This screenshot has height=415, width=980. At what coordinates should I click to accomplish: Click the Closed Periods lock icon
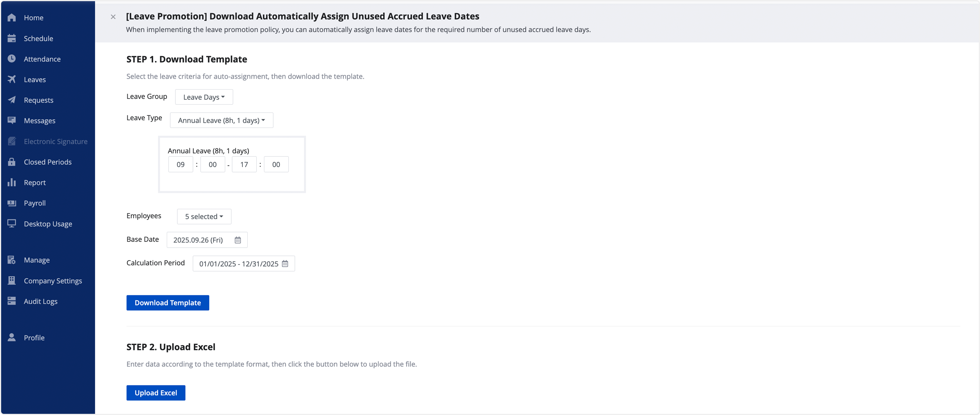coord(12,162)
